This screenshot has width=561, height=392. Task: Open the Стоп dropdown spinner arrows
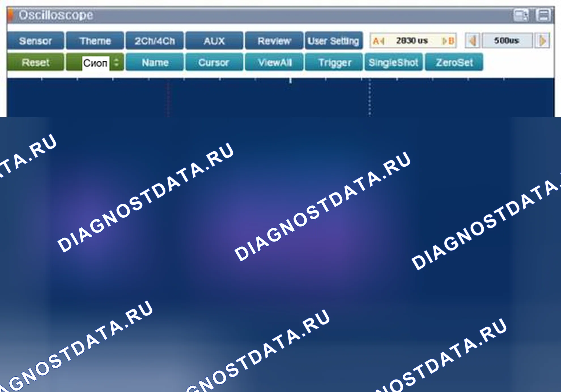point(116,62)
